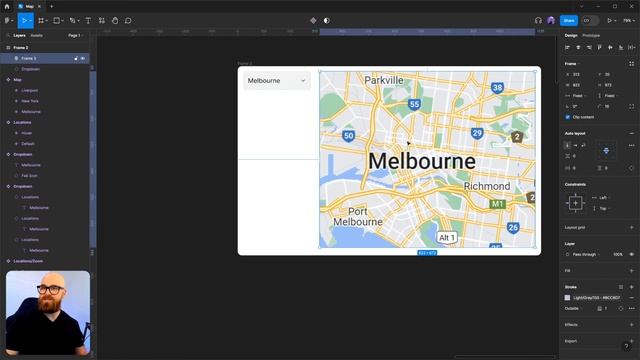The height and width of the screenshot is (360, 640).
Task: Set auto layout direction to horizontal
Action: coord(576,145)
